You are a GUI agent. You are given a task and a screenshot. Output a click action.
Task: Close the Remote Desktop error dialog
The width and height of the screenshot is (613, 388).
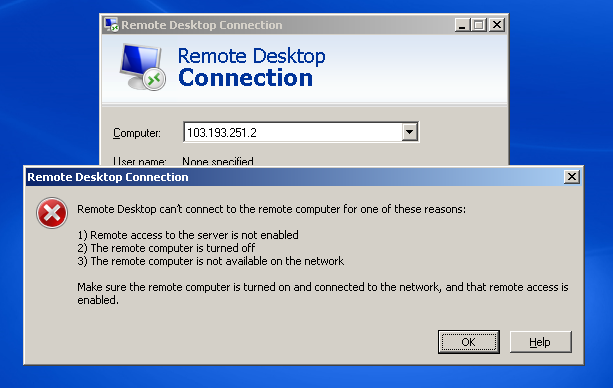coord(572,177)
